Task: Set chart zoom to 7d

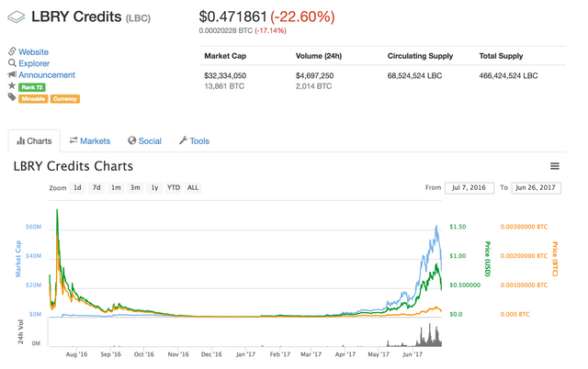Action: (96, 187)
